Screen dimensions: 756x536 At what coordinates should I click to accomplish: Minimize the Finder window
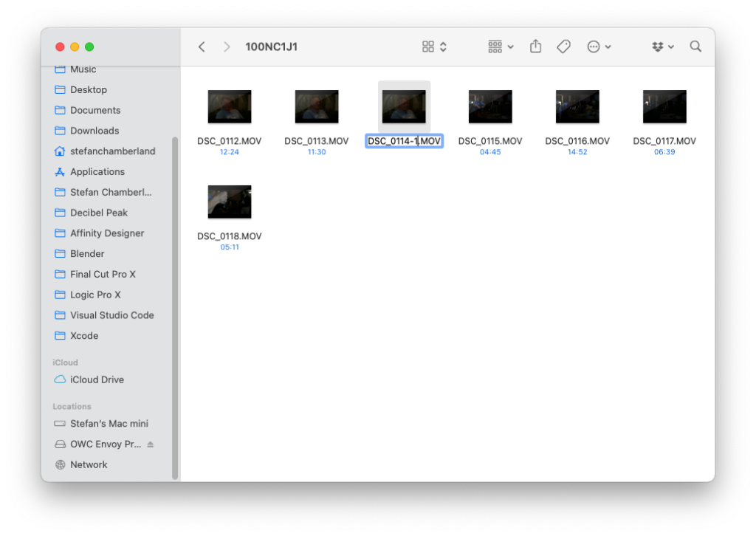pyautogui.click(x=75, y=47)
